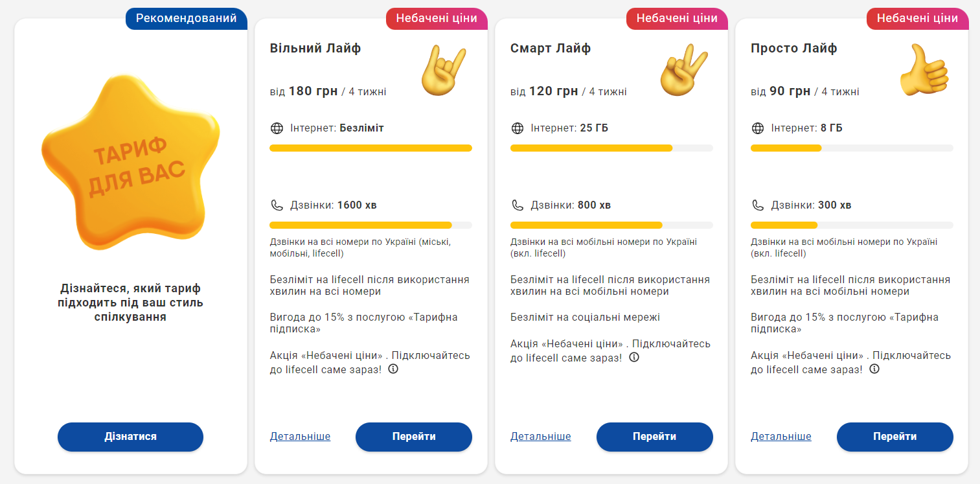The width and height of the screenshot is (980, 484).
Task: Click the 300 хв calls progress bar
Action: tap(852, 225)
